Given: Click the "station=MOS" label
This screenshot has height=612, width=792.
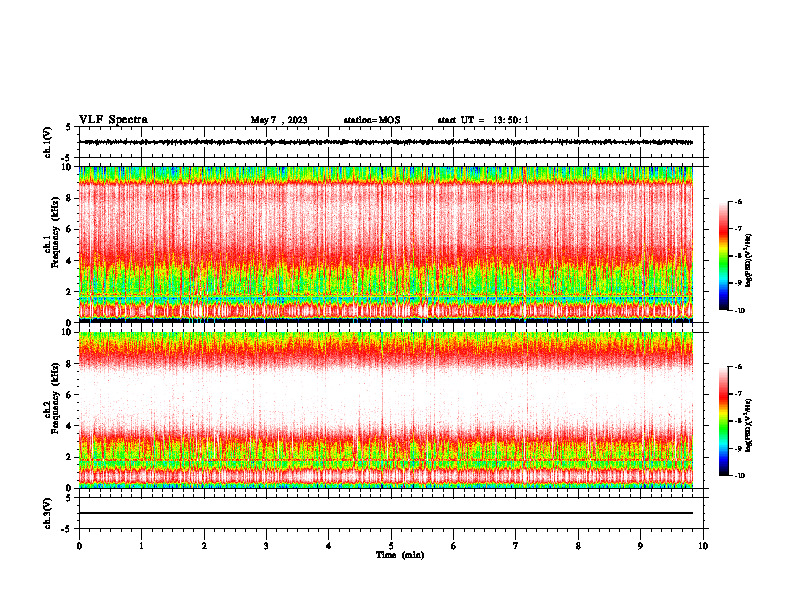Looking at the screenshot, I should (372, 120).
